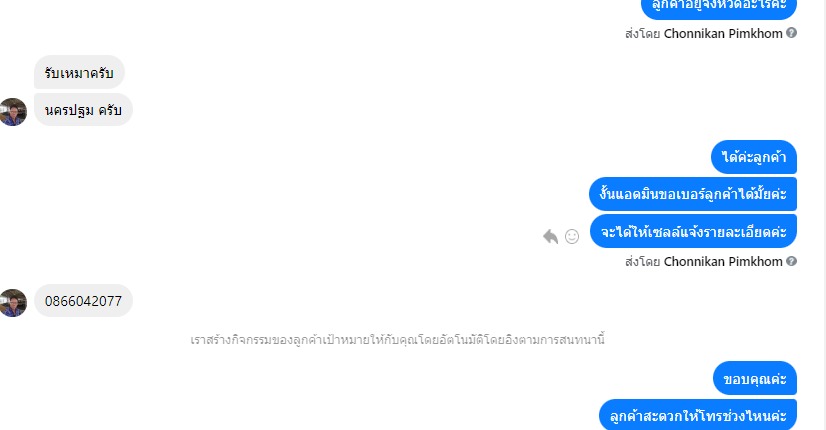Click the lower ส่งโดย sender label
The height and width of the screenshot is (430, 826).
[643, 262]
